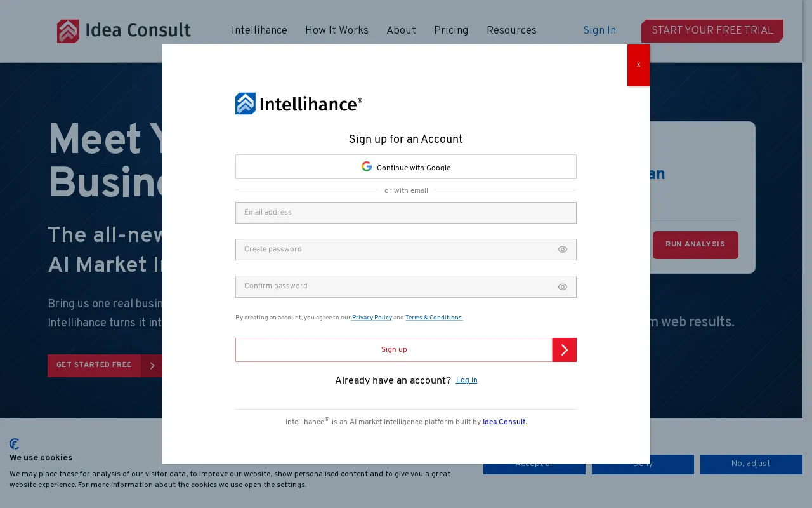This screenshot has width=812, height=508.
Task: Go to Log in link
Action: point(467,380)
